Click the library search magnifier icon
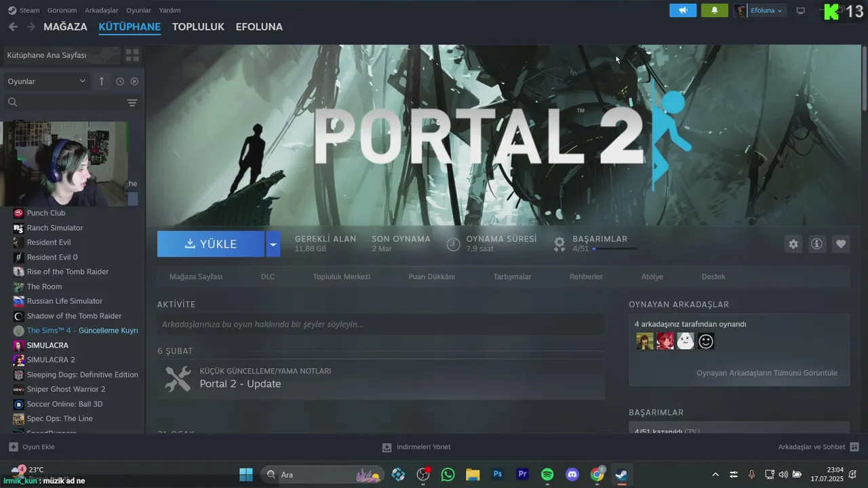Screen dimensions: 868x488 (12, 102)
